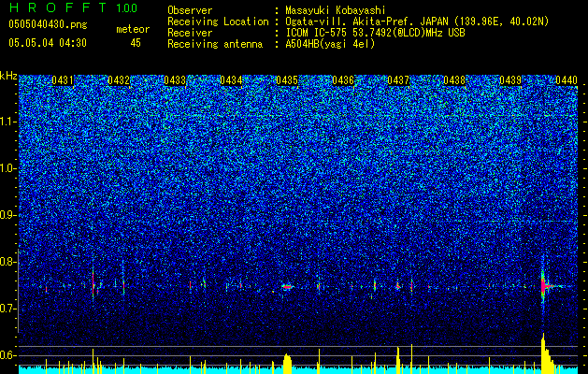This screenshot has height=374, width=588.
Task: Click the 1.0 kHz axis tick label
Action: click(x=8, y=168)
